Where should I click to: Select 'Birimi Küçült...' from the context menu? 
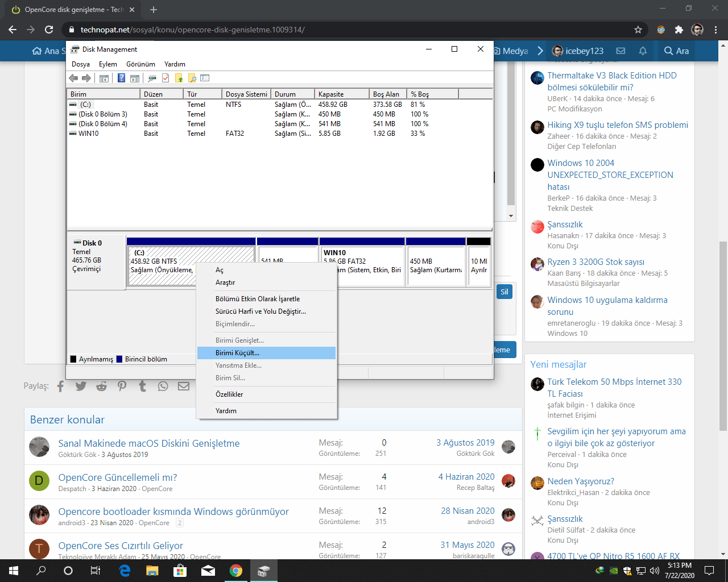pos(266,353)
